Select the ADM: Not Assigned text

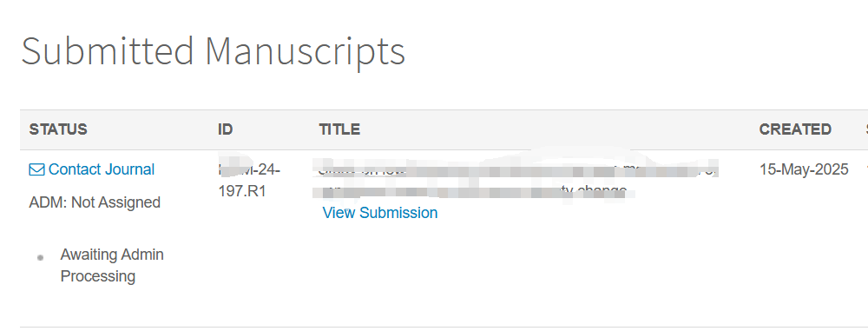pos(95,202)
